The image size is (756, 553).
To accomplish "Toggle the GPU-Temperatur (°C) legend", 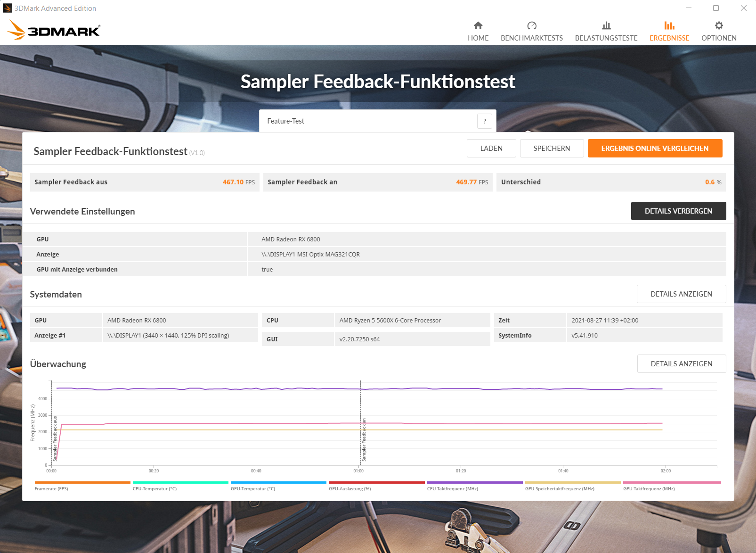I will coord(278,486).
